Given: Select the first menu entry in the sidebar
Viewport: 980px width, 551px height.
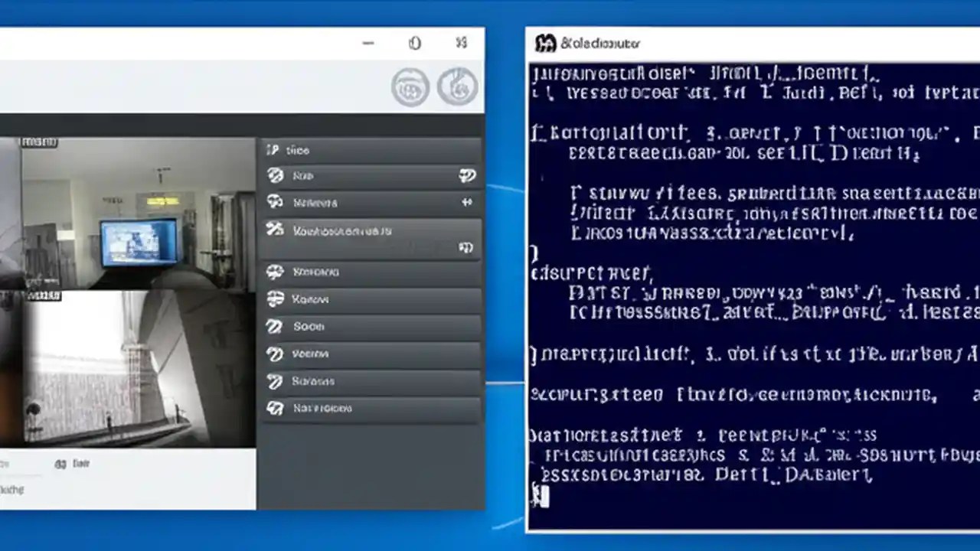Looking at the screenshot, I should tap(371, 150).
